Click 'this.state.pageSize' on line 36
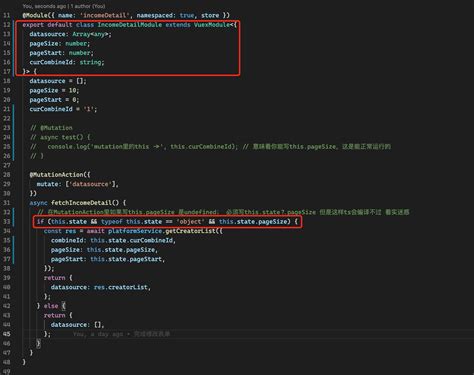Screen dimensions: 474x375 121,250
